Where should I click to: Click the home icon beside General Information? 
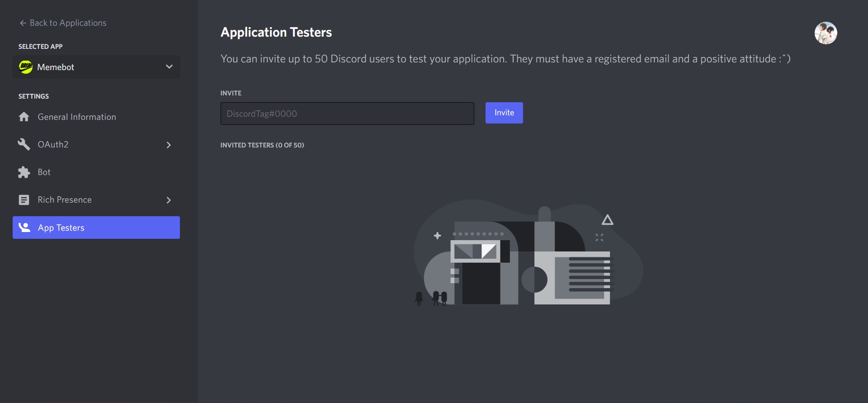pyautogui.click(x=24, y=117)
